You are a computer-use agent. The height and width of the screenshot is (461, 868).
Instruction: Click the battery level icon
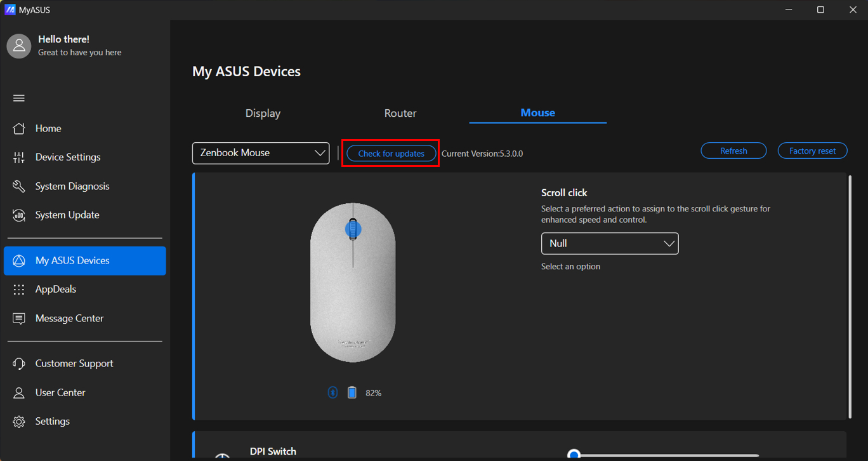352,393
